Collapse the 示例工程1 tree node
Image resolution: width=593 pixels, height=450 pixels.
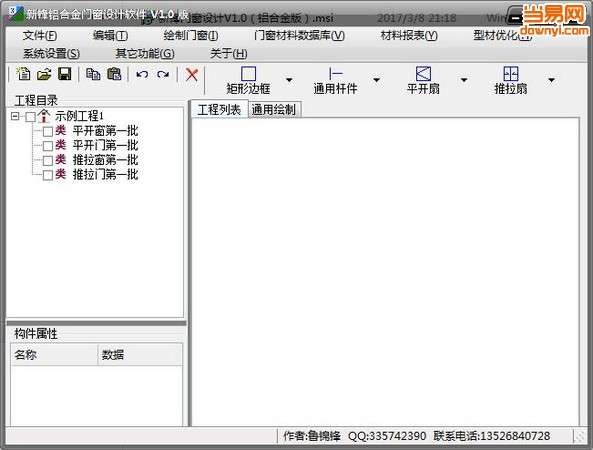point(15,116)
